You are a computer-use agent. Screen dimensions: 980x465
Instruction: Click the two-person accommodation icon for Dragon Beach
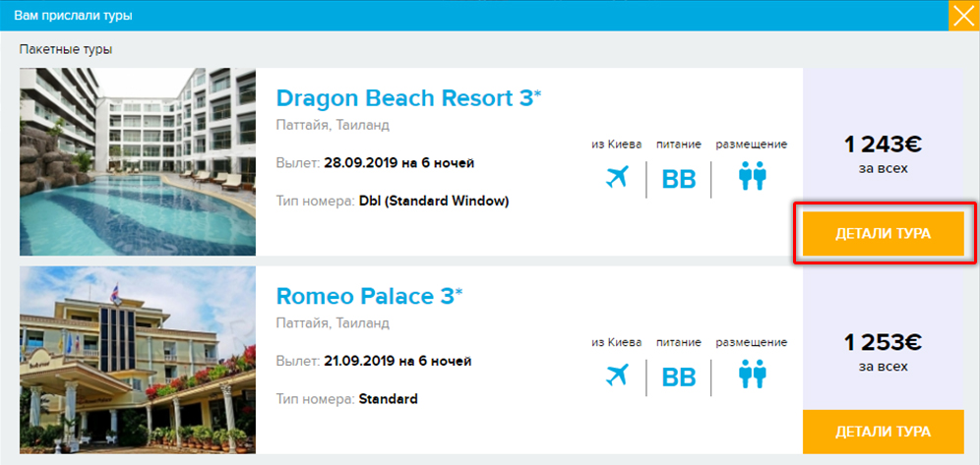tap(752, 178)
